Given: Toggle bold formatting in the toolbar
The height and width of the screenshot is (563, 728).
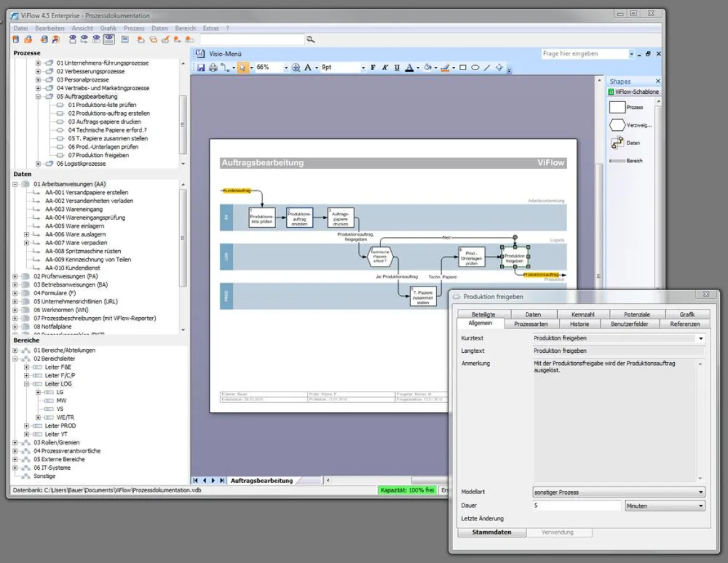Looking at the screenshot, I should 372,67.
